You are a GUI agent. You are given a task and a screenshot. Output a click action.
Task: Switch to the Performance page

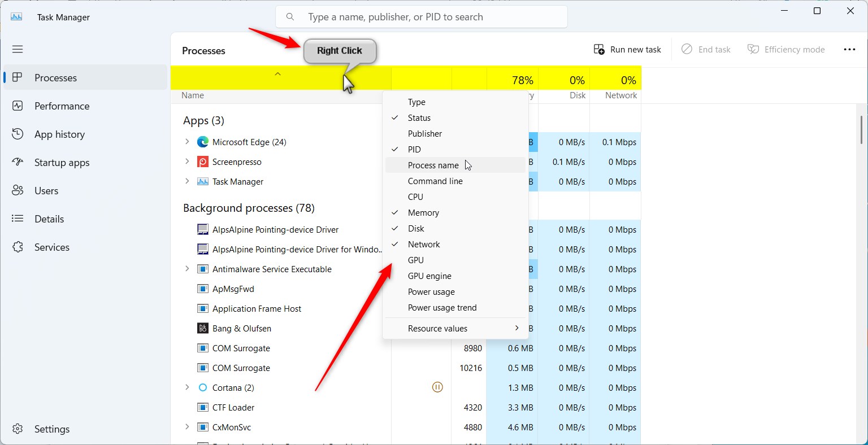point(85,106)
